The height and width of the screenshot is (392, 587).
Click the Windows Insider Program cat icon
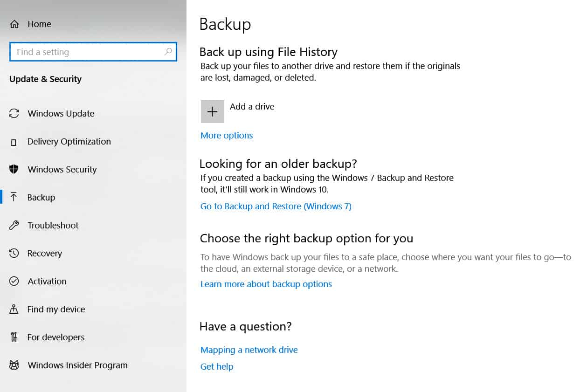(x=14, y=365)
